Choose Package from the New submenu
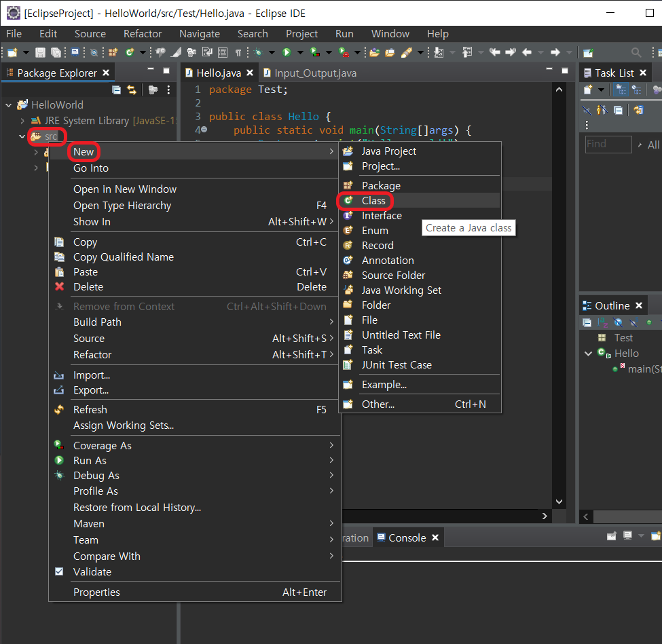 [x=420, y=186]
